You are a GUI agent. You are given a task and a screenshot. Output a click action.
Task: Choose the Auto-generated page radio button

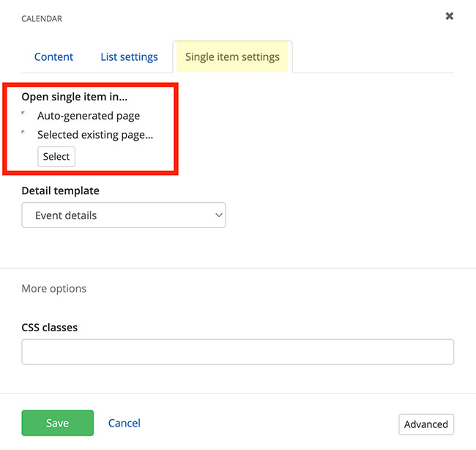tap(24, 115)
